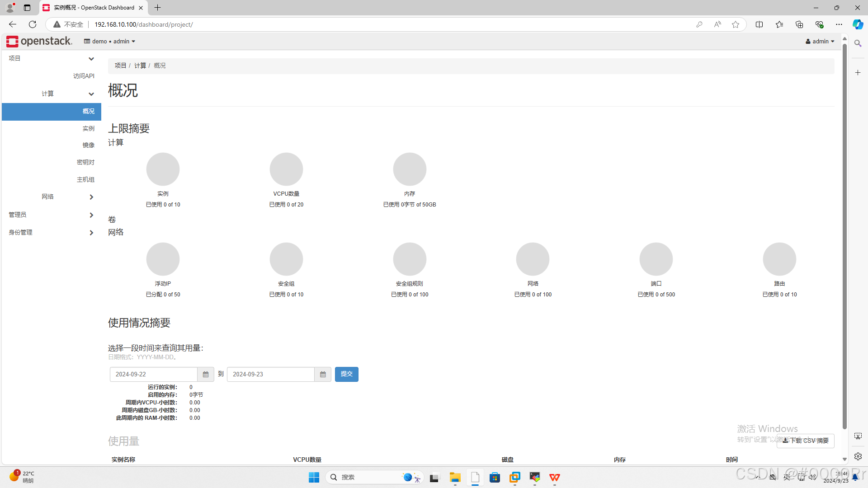868x488 pixels.
Task: Select 实例 in the sidebar
Action: tap(88, 128)
